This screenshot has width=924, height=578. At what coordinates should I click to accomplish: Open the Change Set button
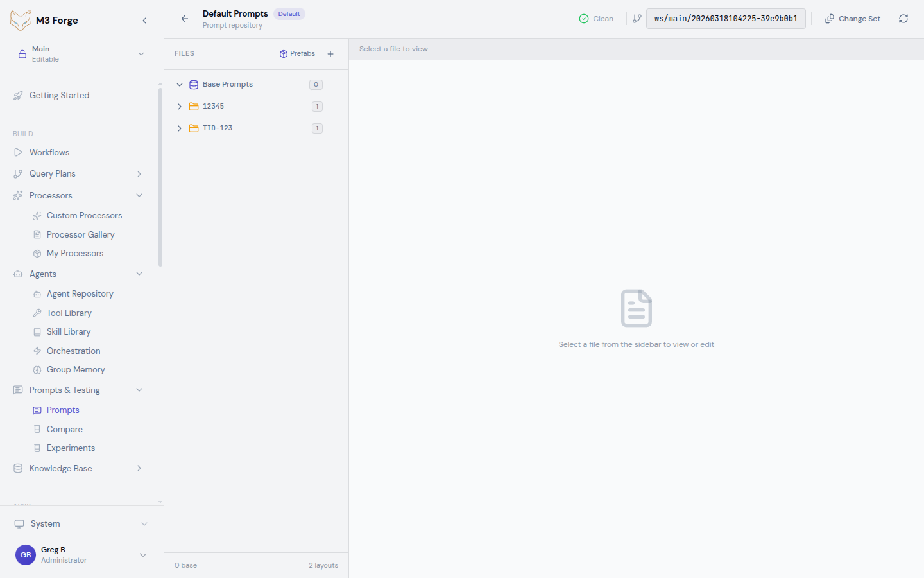852,19
